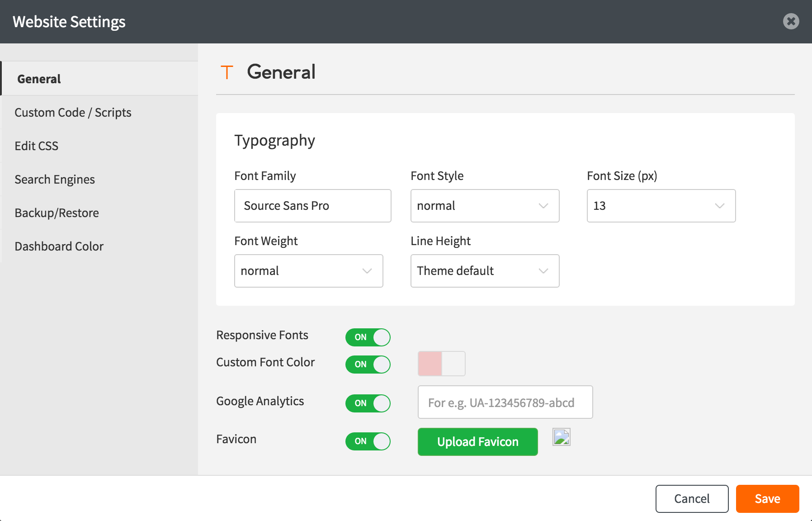Expand the Line Height dropdown
The image size is (812, 521).
[485, 271]
